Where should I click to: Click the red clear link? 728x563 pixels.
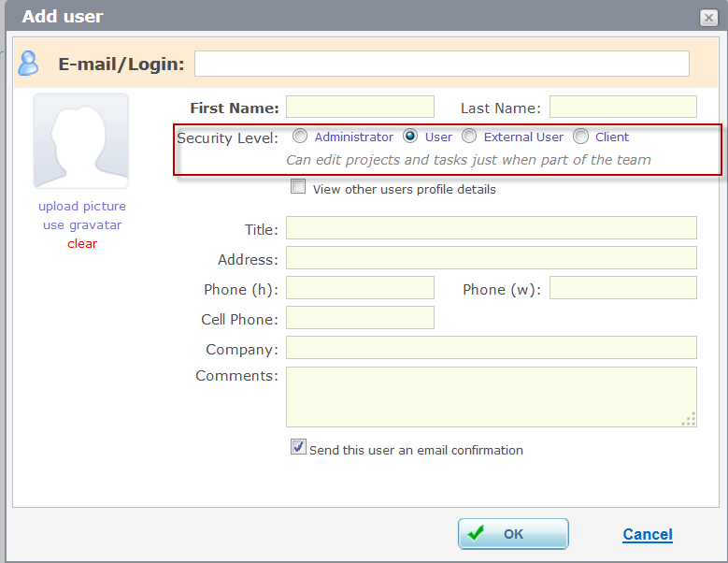82,243
